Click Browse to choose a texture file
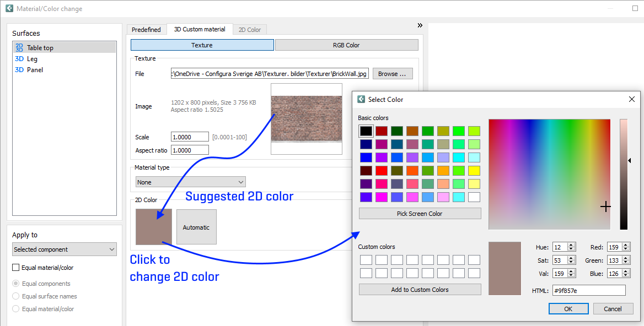Viewport: 644px width, 326px height. click(x=392, y=73)
